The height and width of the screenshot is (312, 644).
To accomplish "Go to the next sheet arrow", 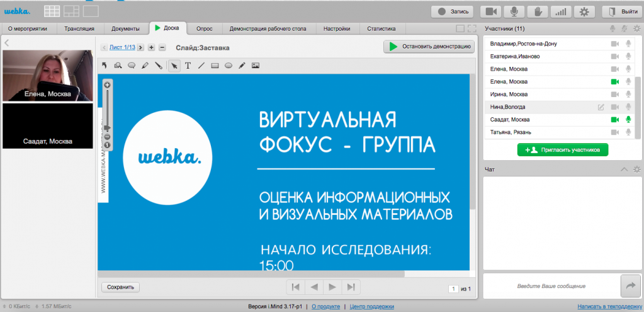I will 140,47.
